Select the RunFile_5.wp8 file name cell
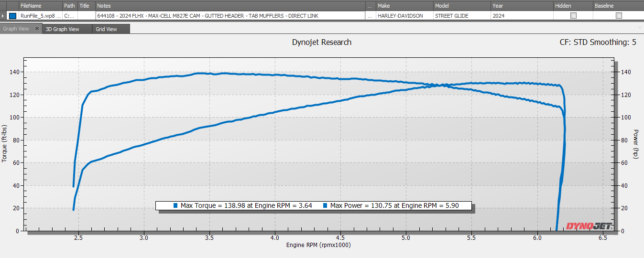 tap(41, 16)
